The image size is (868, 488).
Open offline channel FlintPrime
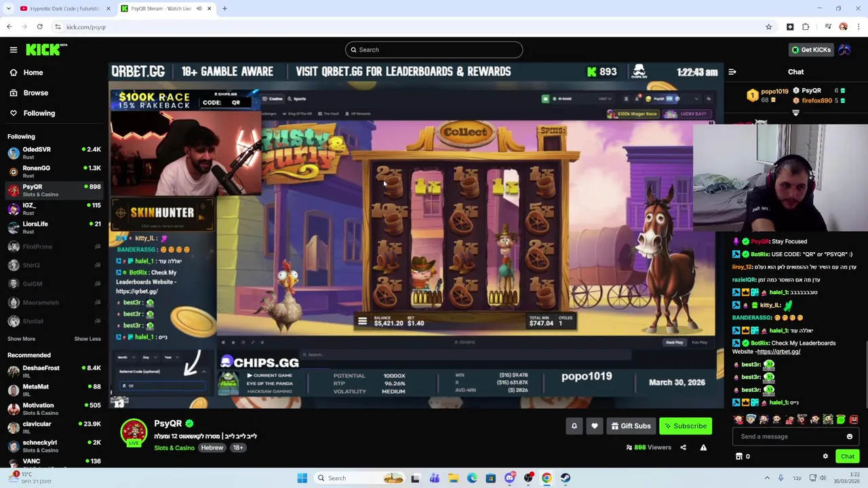(x=54, y=247)
